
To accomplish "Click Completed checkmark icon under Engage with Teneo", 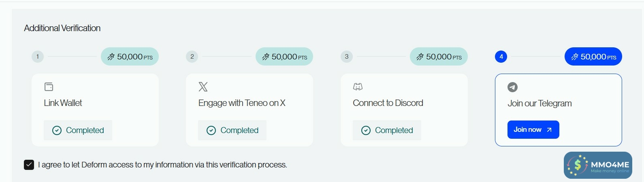I will click(x=211, y=130).
